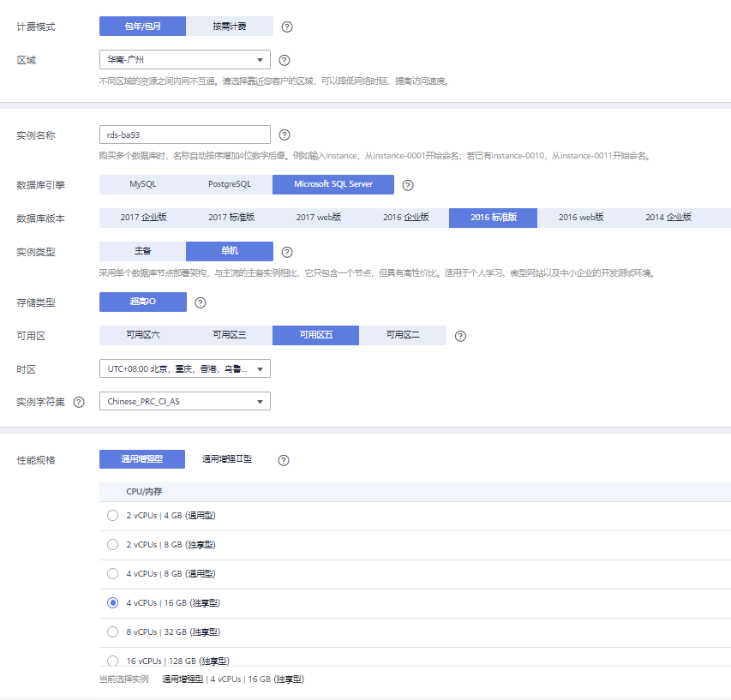The width and height of the screenshot is (731, 700).
Task: Switch billing mode to 按需计费
Action: 229,27
